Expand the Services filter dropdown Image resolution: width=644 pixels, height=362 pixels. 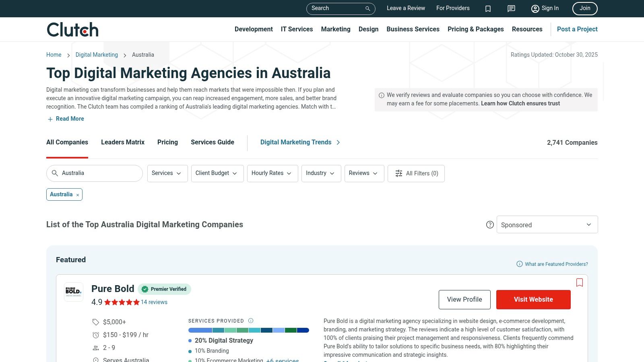coord(167,173)
